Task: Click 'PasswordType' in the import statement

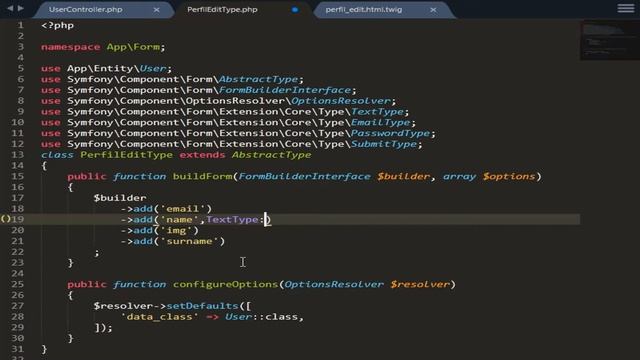Action: tap(390, 133)
